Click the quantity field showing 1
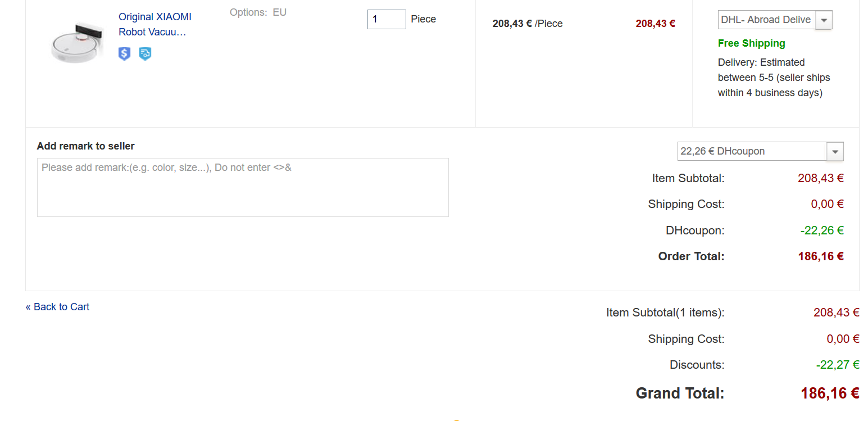The width and height of the screenshot is (868, 421). pyautogui.click(x=387, y=19)
